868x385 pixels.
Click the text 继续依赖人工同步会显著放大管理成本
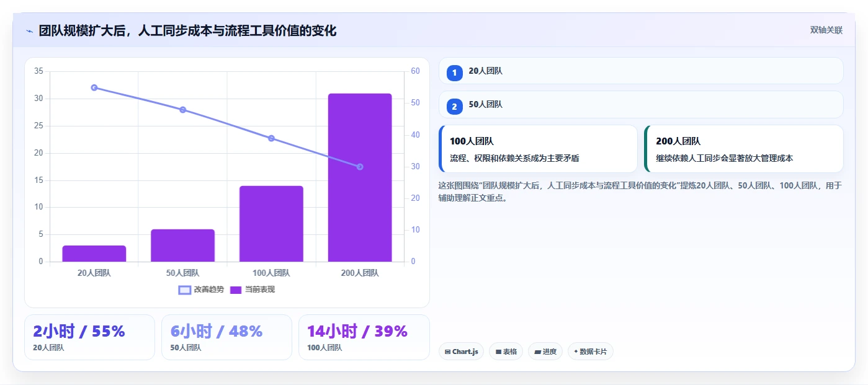tap(724, 158)
